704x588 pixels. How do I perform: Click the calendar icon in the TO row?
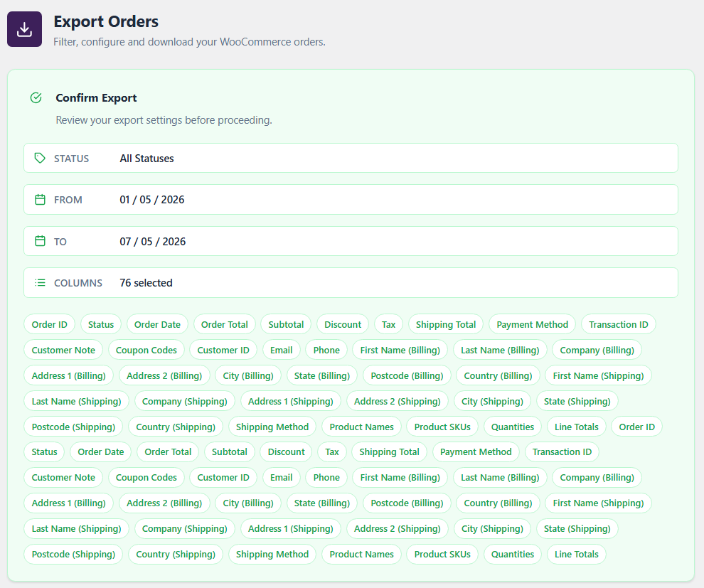pos(40,241)
